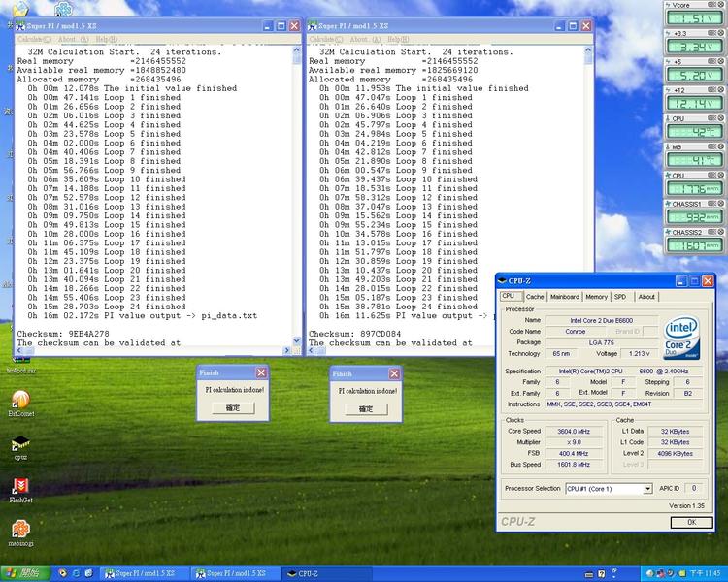Image resolution: width=728 pixels, height=582 pixels.
Task: Click the first quick launch icon in taskbar
Action: (x=63, y=573)
